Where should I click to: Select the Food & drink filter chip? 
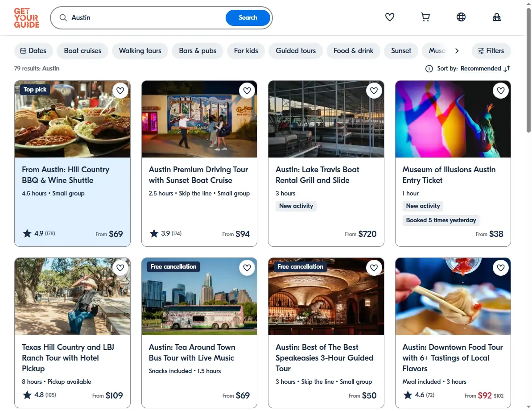tap(353, 50)
